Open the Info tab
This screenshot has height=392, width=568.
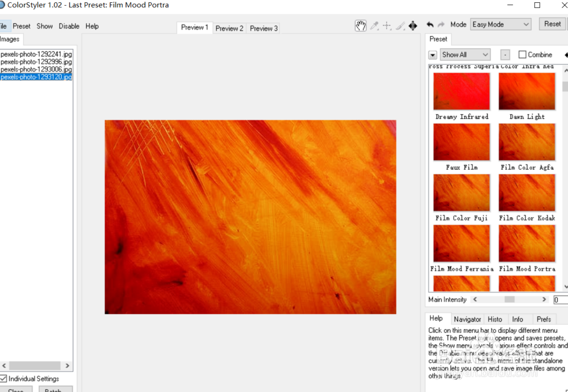[x=517, y=319]
